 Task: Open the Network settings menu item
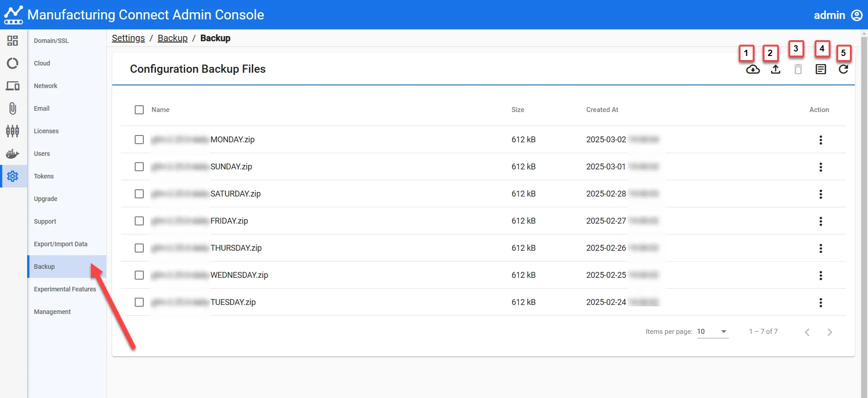coord(67,86)
